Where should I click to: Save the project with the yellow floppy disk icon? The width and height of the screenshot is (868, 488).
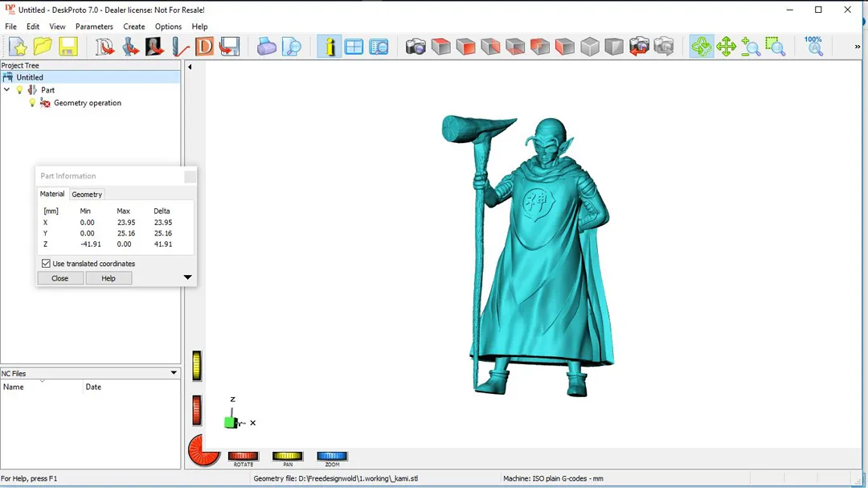[68, 47]
